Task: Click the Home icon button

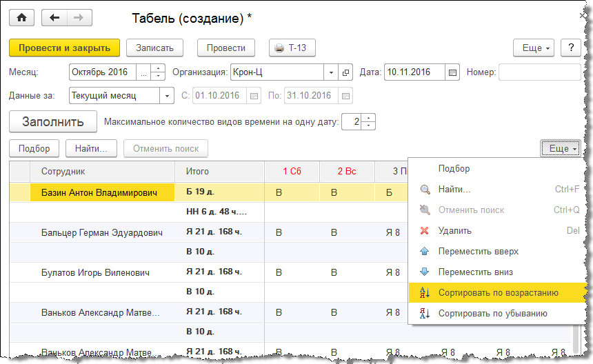Action: point(21,17)
